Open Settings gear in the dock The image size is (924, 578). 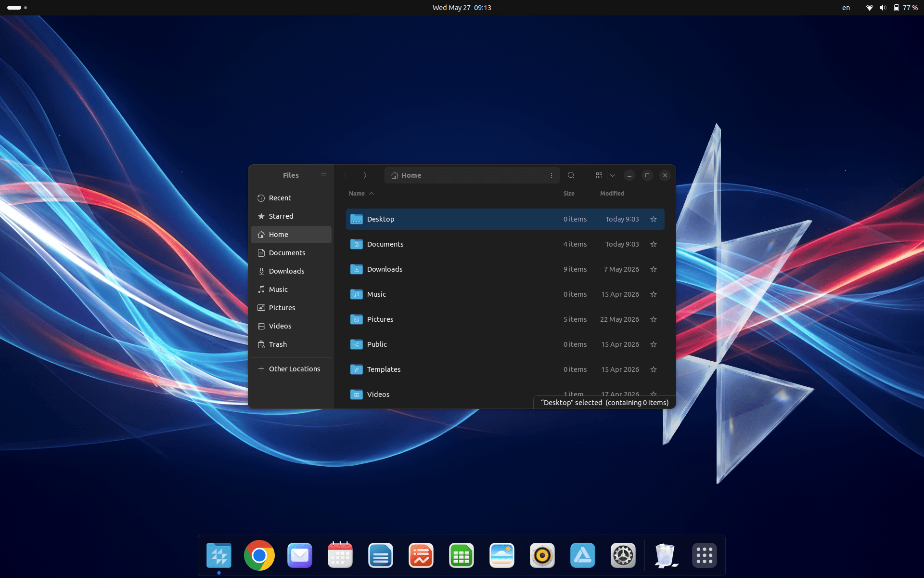(623, 555)
